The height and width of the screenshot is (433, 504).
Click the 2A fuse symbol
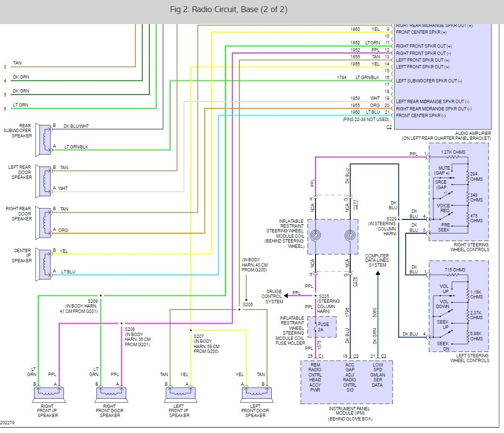(316, 327)
